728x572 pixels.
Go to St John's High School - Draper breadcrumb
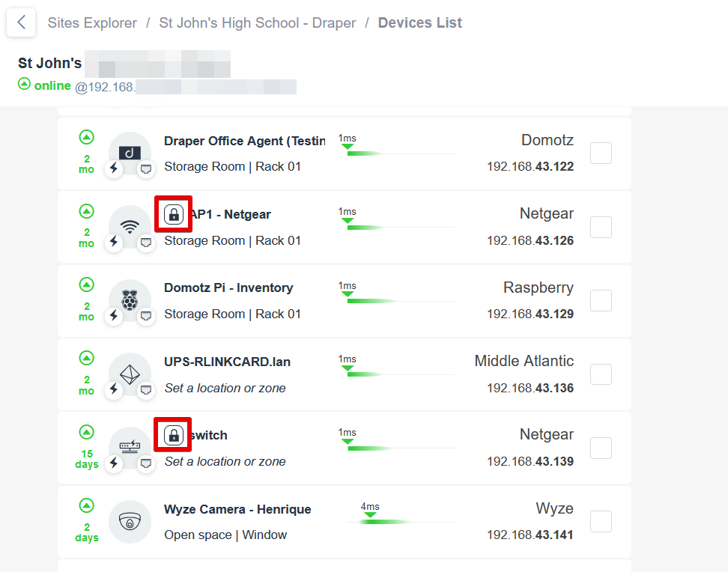(257, 22)
